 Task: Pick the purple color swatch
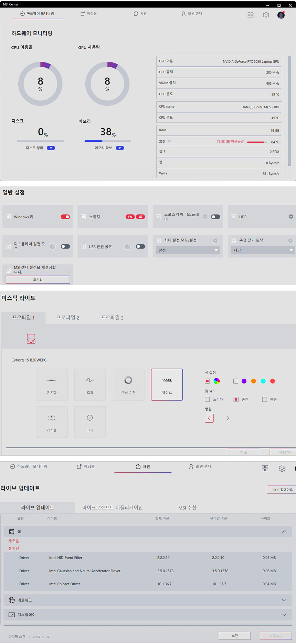point(244,381)
